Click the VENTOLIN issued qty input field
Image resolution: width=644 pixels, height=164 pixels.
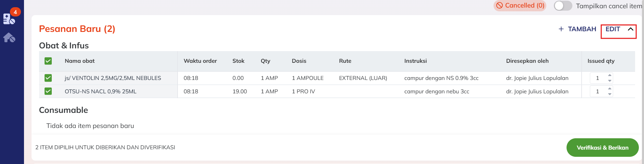click(598, 78)
